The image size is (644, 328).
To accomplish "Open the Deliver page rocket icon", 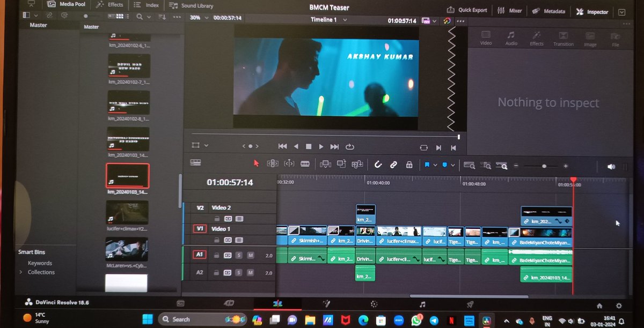I will pos(470,304).
